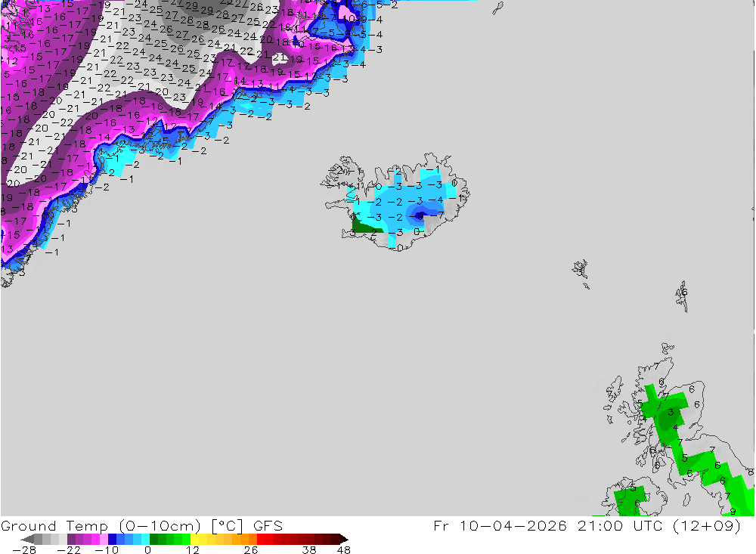Pick the cyan swatch just left of 0 in legend

pos(145,540)
